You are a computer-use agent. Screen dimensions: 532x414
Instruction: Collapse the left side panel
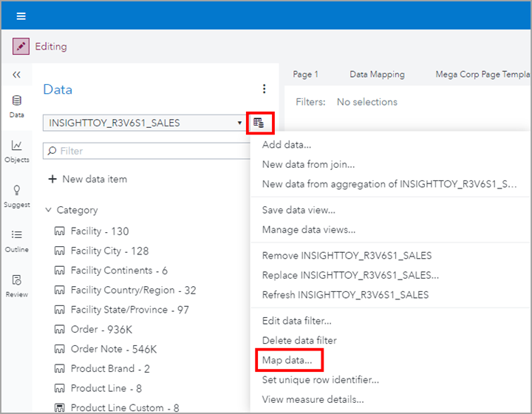(16, 75)
